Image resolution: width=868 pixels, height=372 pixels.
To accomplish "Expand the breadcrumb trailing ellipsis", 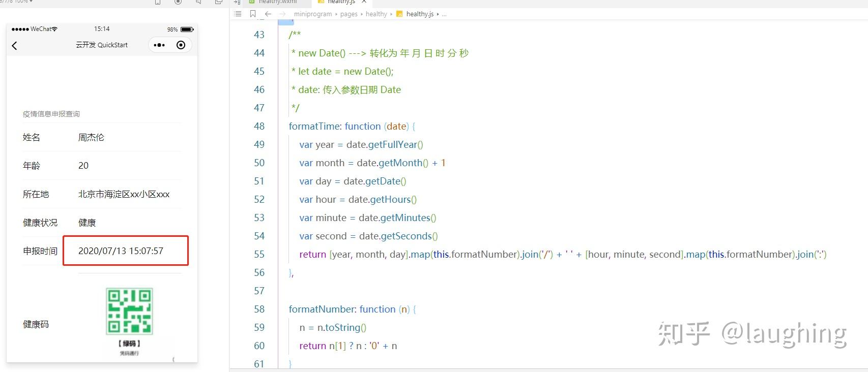I will tap(444, 14).
